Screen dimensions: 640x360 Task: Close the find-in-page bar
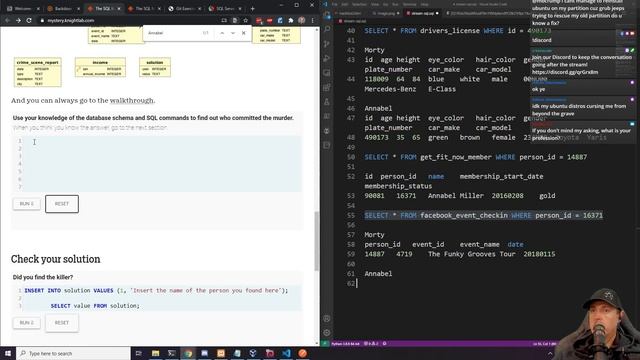244,33
